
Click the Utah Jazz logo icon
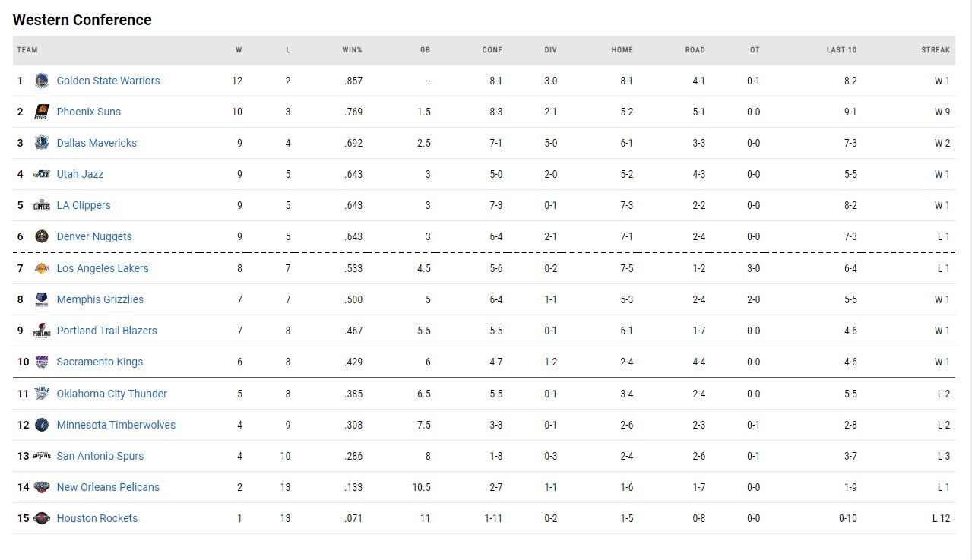(42, 174)
